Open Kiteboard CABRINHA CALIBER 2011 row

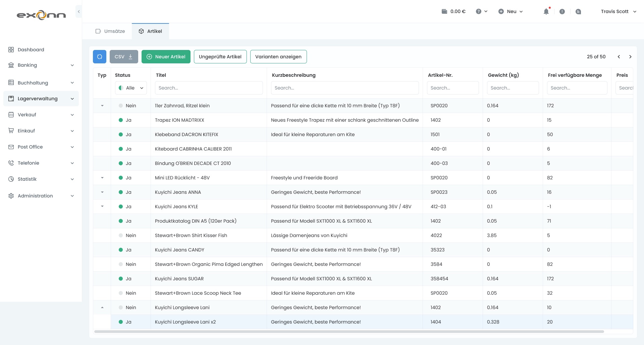coord(363,149)
